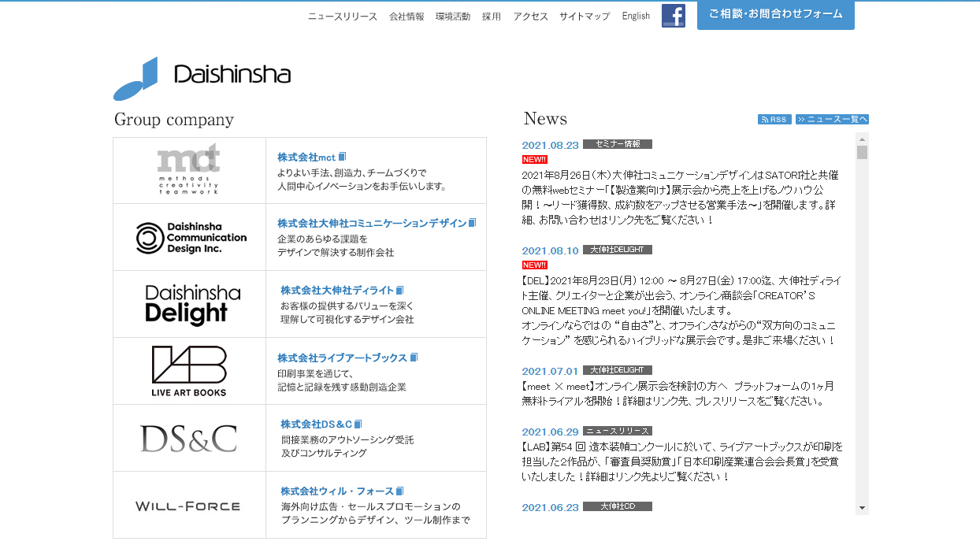Image resolution: width=980 pixels, height=556 pixels.
Task: Open Daishinsha's Facebook page via the Facebook icon
Action: (673, 15)
